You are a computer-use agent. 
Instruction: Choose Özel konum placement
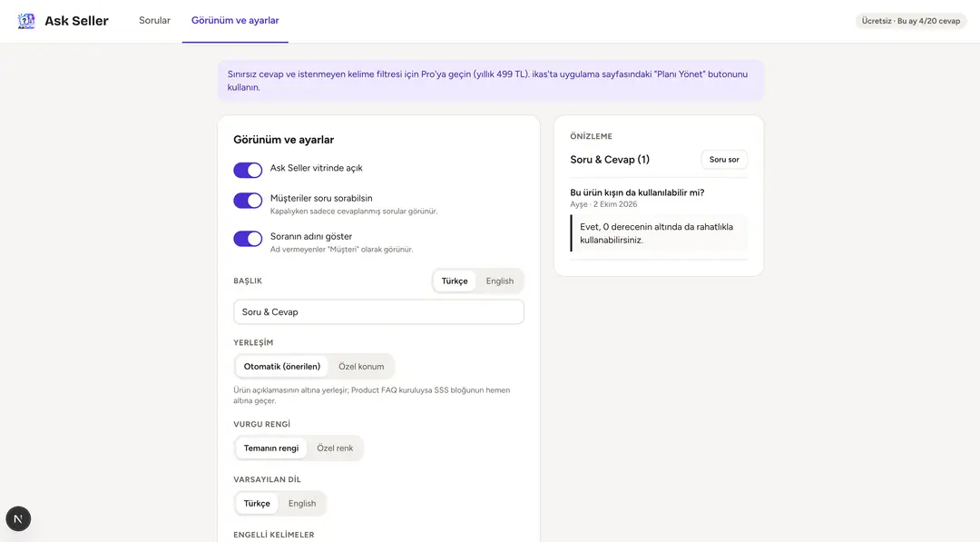point(361,367)
